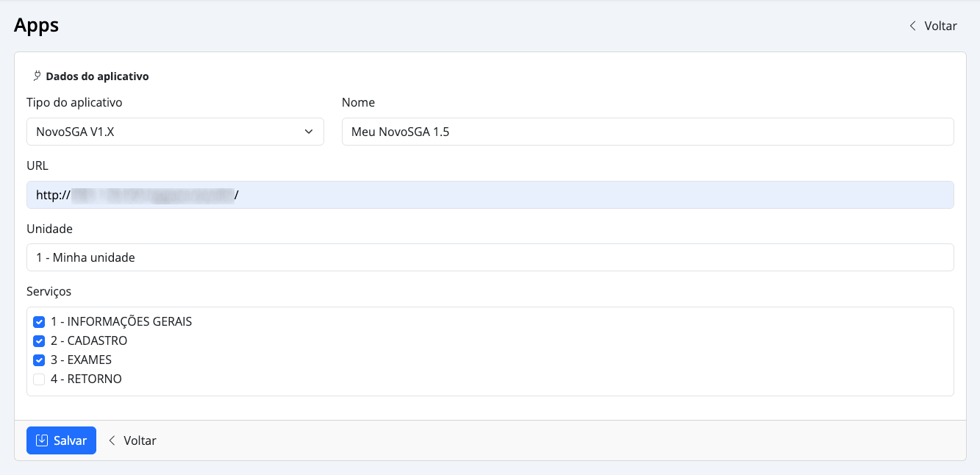Enable the 4 - RETORNO service checkbox
The width and height of the screenshot is (980, 475).
point(39,379)
